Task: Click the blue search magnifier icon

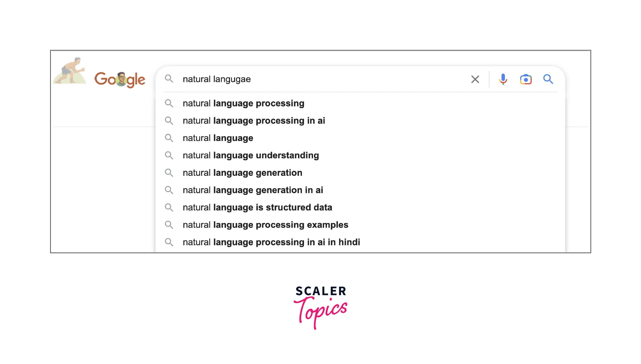Action: [x=549, y=79]
